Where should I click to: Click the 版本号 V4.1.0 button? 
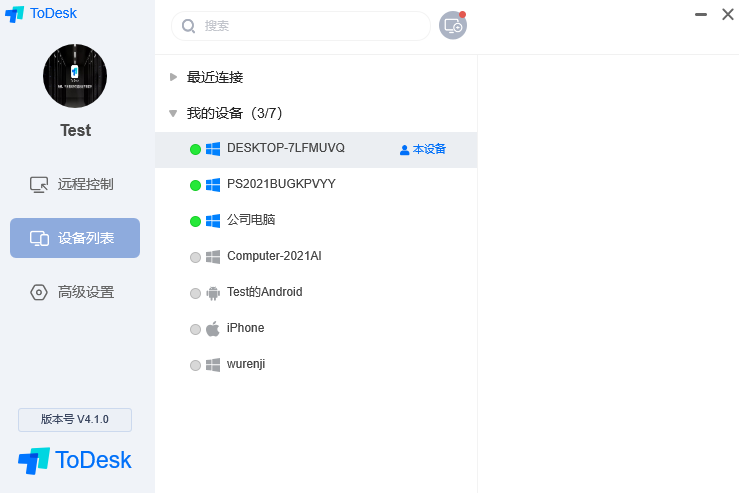[x=75, y=419]
